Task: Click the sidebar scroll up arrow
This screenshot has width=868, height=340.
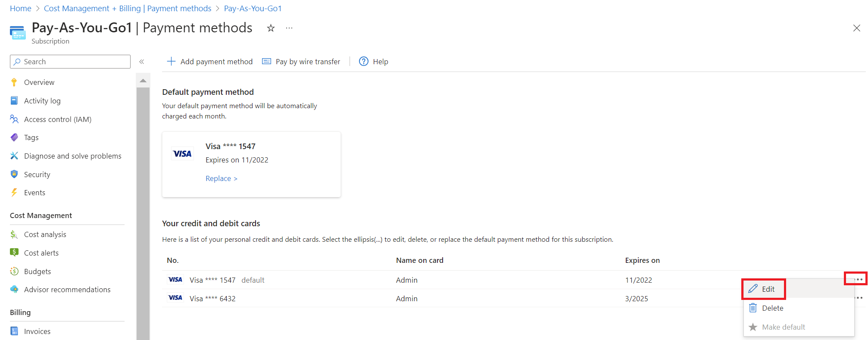Action: (143, 81)
